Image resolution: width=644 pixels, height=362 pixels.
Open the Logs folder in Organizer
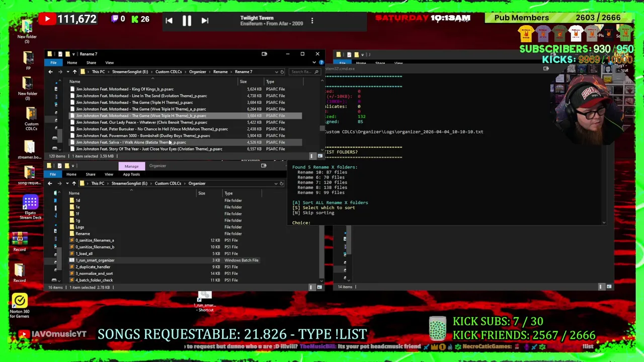pos(79,227)
